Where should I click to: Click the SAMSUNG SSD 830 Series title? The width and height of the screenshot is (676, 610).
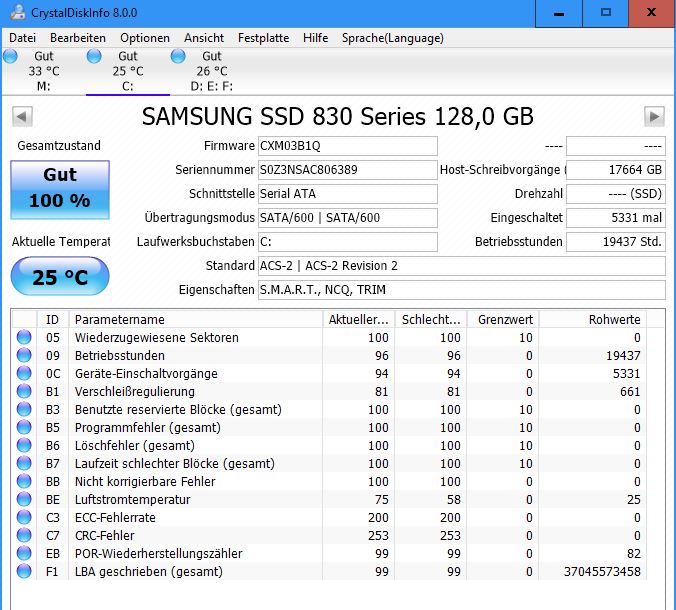coord(338,116)
